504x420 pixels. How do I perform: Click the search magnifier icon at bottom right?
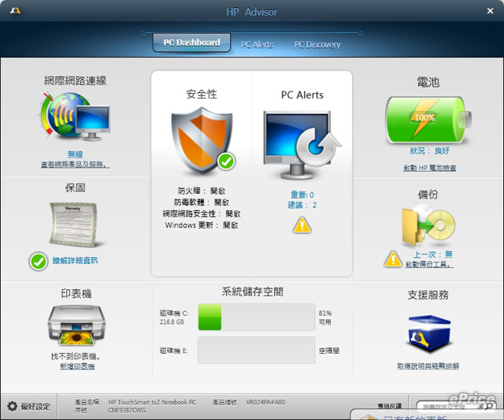pos(489,407)
